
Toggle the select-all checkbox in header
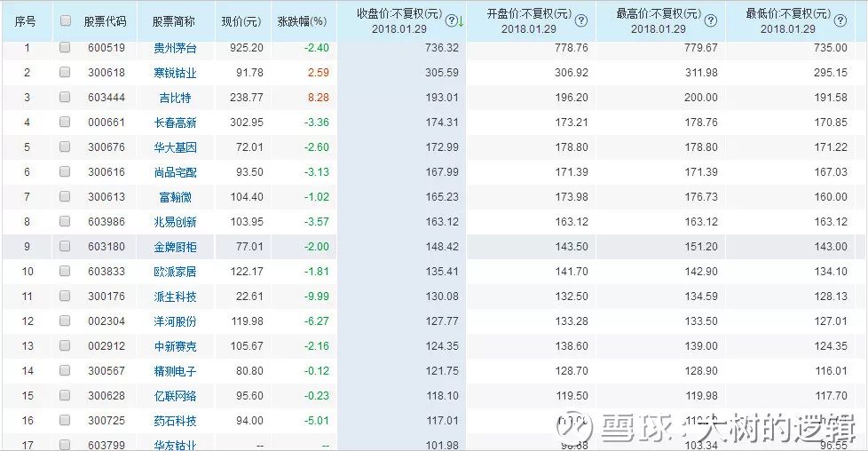point(66,20)
